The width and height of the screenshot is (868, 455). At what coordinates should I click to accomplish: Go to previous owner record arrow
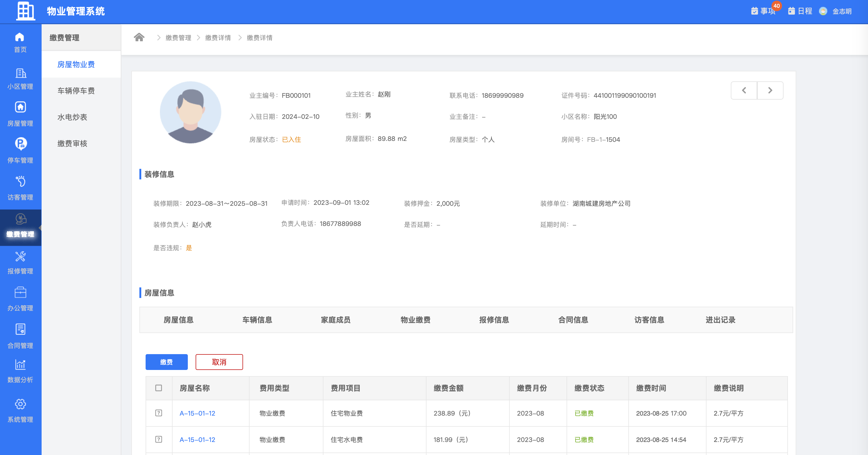click(744, 90)
